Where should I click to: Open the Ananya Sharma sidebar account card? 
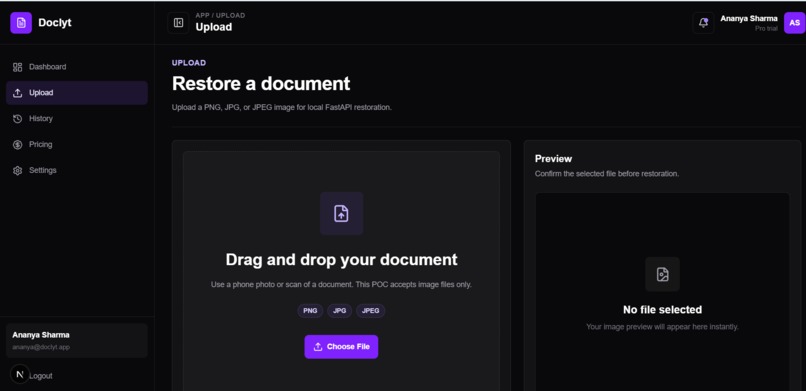click(77, 341)
